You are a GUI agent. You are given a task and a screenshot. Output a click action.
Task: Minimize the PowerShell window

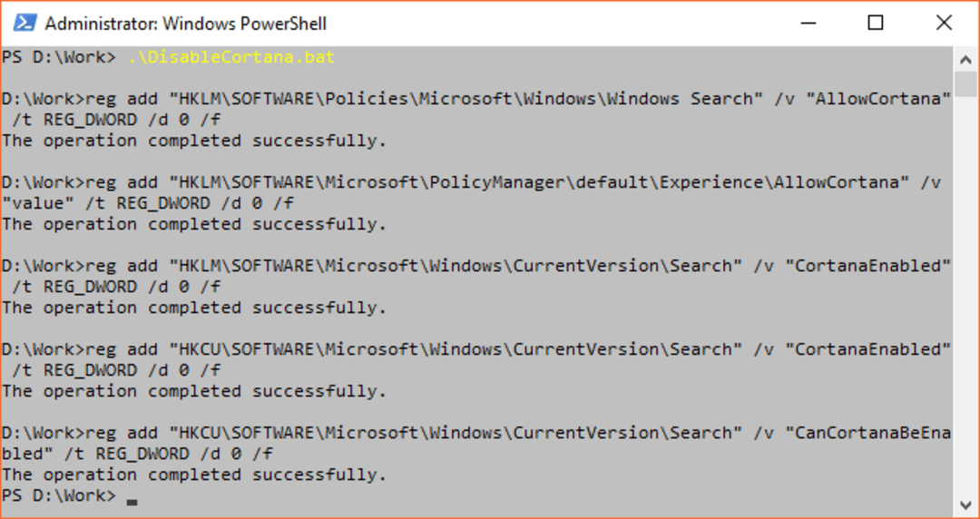click(808, 23)
